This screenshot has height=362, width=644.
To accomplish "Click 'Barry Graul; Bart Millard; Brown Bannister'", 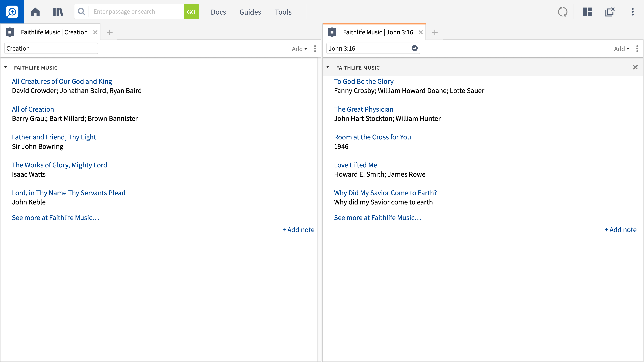I will click(x=75, y=118).
